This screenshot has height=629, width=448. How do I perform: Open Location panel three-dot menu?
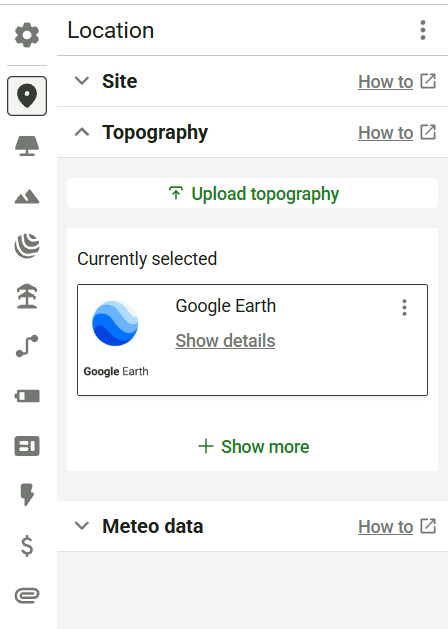click(x=423, y=30)
